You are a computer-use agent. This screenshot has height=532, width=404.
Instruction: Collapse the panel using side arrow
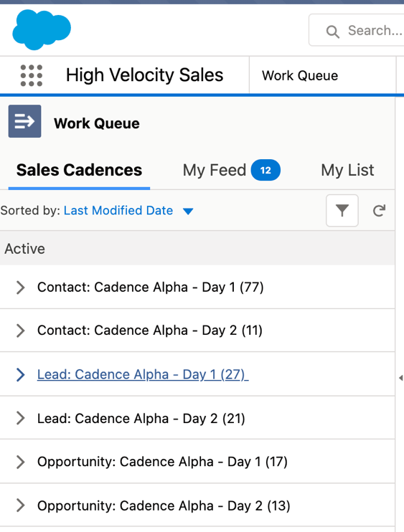(400, 378)
